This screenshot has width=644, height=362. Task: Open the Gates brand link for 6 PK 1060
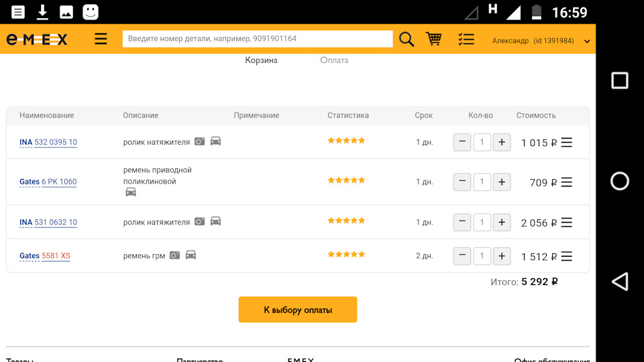pos(30,182)
